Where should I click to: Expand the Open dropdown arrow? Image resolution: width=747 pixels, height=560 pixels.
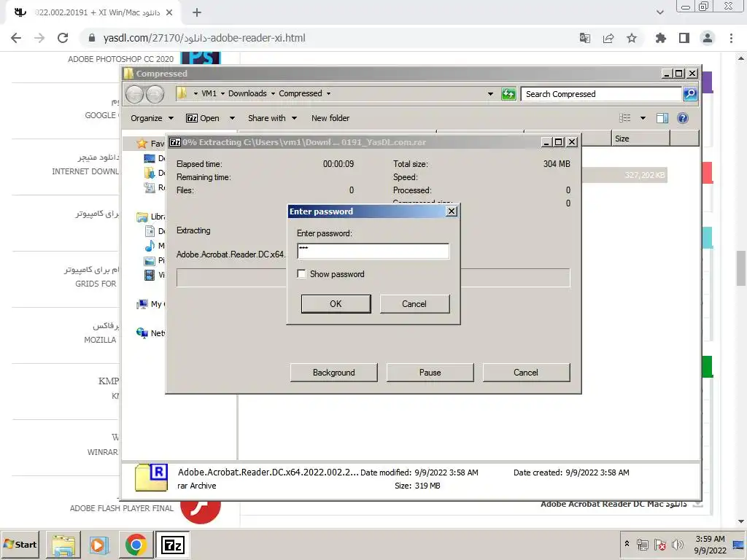(232, 118)
